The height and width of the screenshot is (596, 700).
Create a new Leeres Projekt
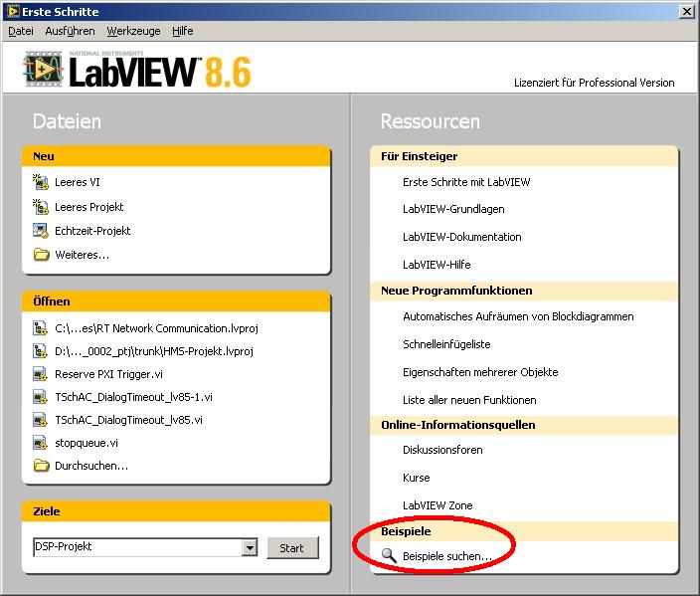coord(88,207)
